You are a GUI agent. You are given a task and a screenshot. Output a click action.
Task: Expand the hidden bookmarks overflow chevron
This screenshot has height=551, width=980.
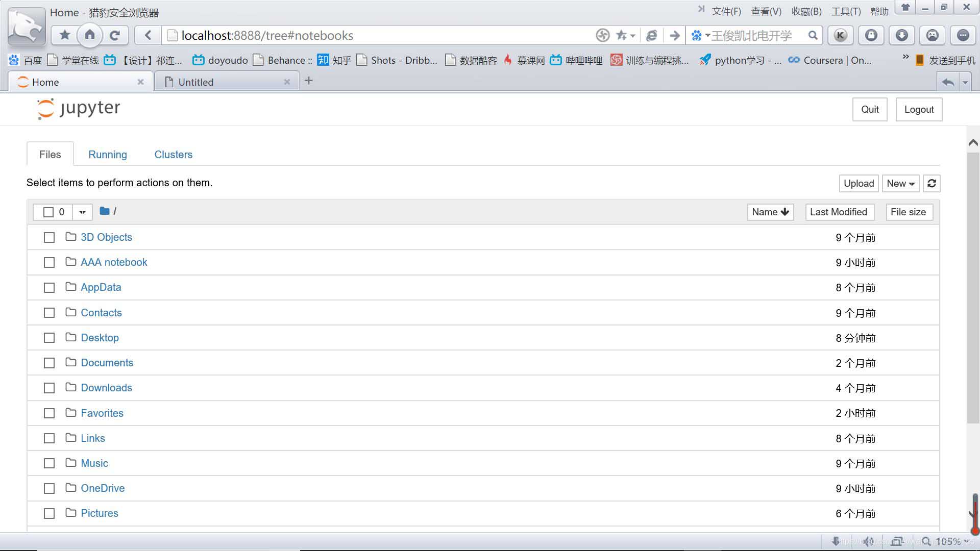pyautogui.click(x=905, y=57)
